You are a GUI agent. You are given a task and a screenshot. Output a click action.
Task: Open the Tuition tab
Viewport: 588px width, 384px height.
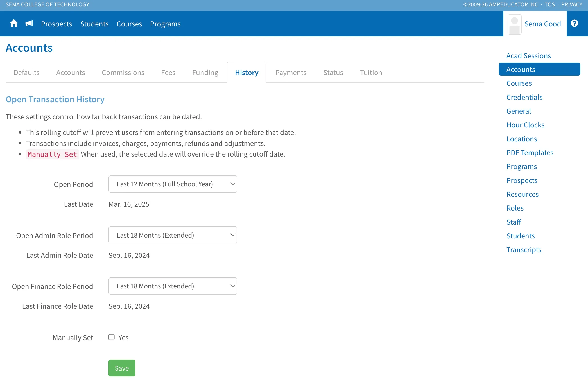click(371, 73)
